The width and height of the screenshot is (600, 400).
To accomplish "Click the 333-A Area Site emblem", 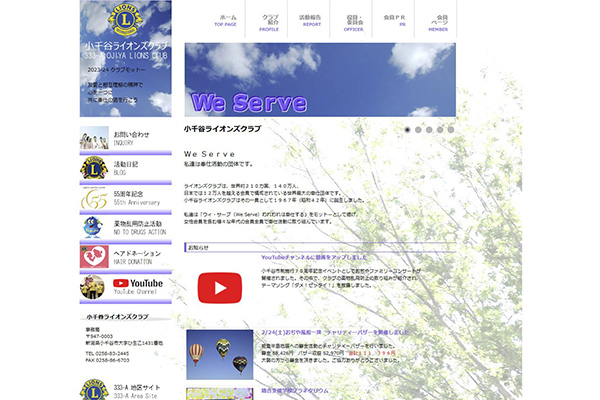I will click(94, 390).
